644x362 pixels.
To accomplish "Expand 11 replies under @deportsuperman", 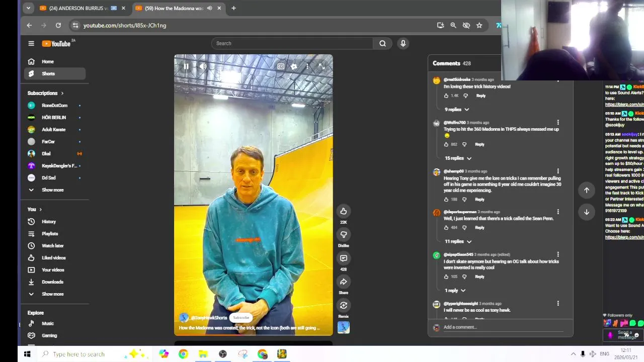I will (458, 242).
